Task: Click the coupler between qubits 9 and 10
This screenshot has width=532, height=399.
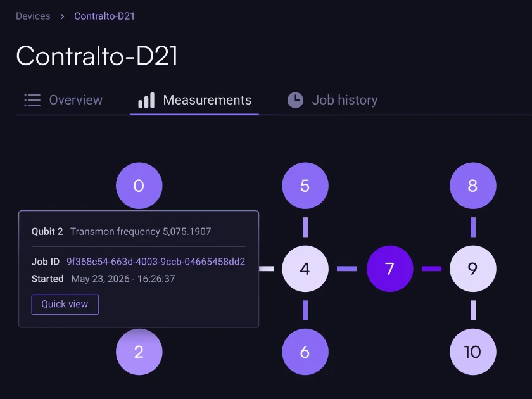Action: pos(473,310)
